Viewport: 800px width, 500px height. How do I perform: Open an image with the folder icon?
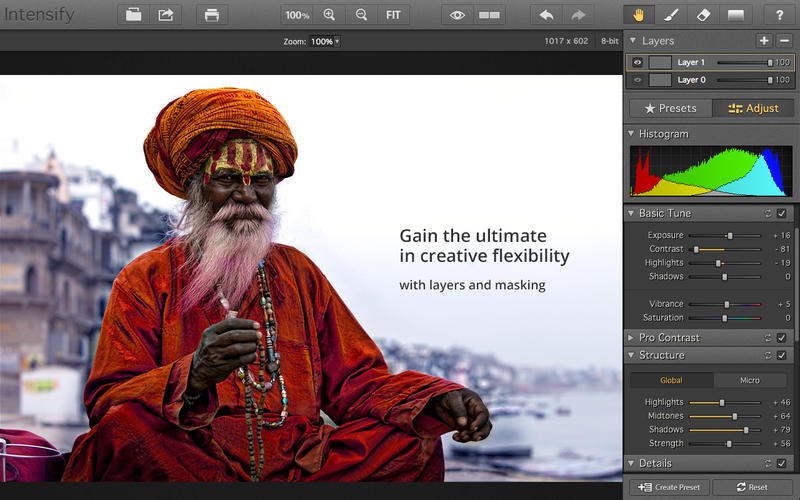pos(133,15)
